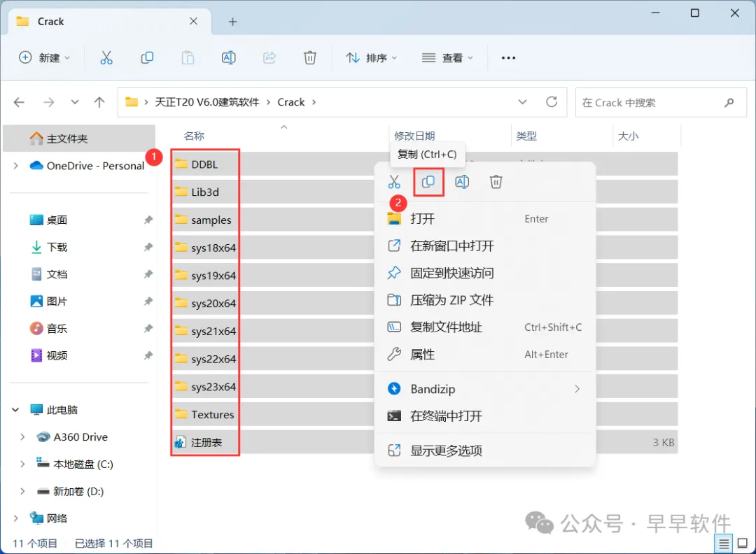756x554 pixels.
Task: Switch to large icons view in status bar
Action: tap(743, 544)
